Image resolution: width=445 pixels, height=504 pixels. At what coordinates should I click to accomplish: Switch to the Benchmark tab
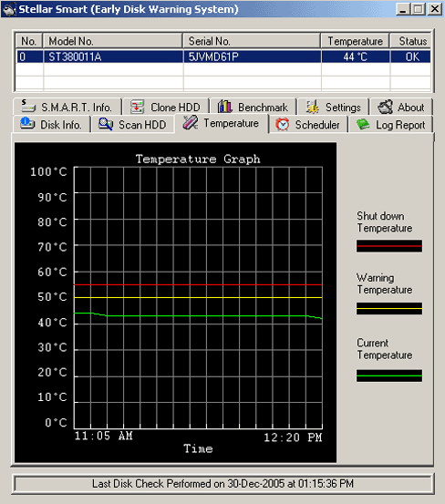point(254,107)
